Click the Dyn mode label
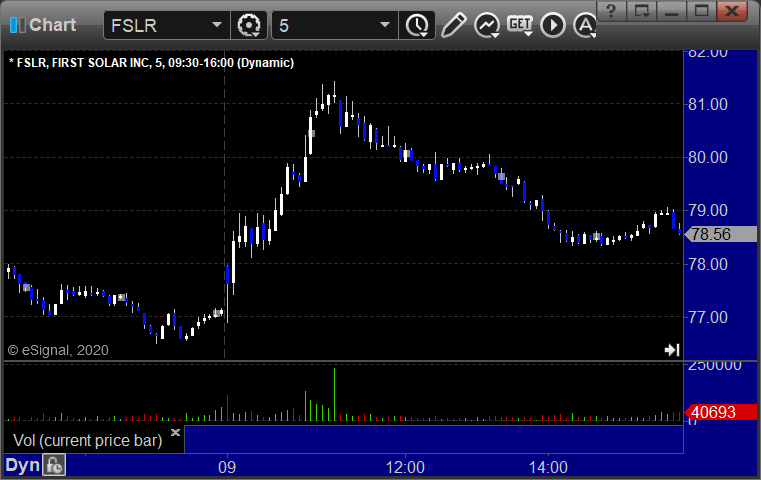This screenshot has width=761, height=480. point(22,465)
